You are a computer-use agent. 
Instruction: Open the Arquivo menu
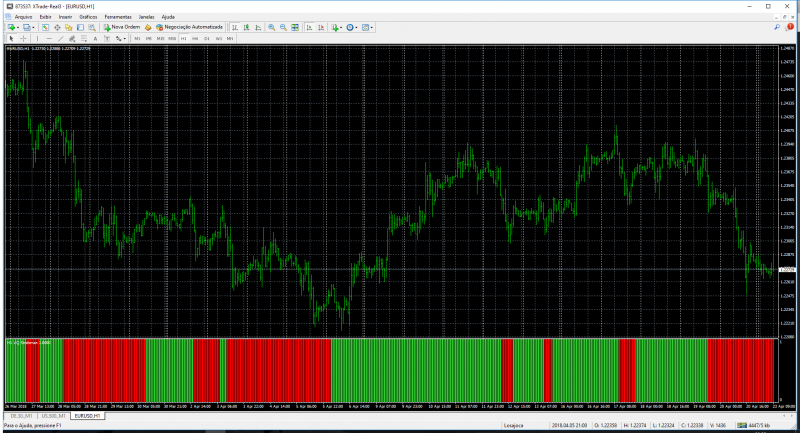pos(23,17)
